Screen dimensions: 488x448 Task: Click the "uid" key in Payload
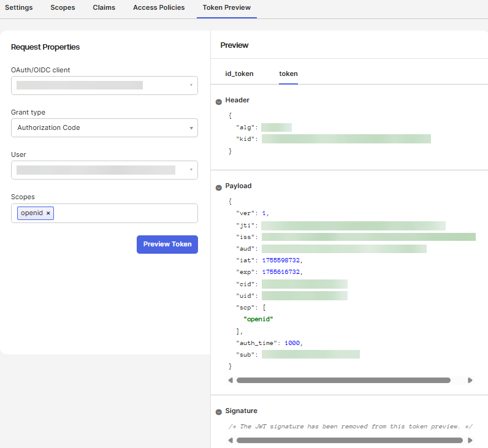(245, 295)
